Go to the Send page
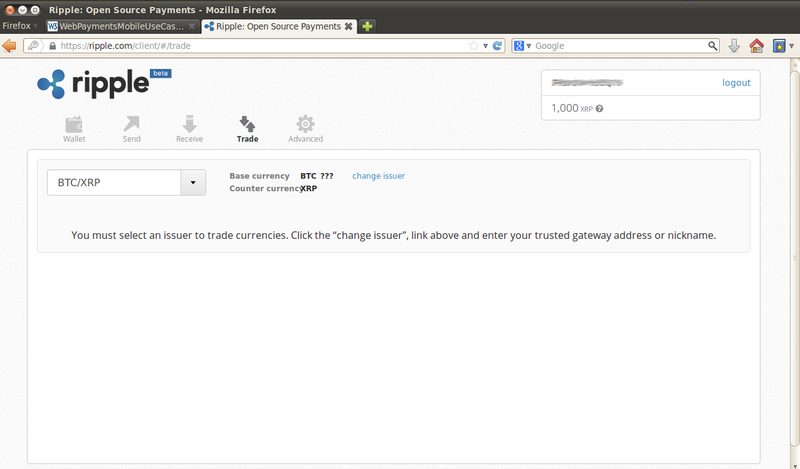The image size is (800, 469). [x=131, y=128]
